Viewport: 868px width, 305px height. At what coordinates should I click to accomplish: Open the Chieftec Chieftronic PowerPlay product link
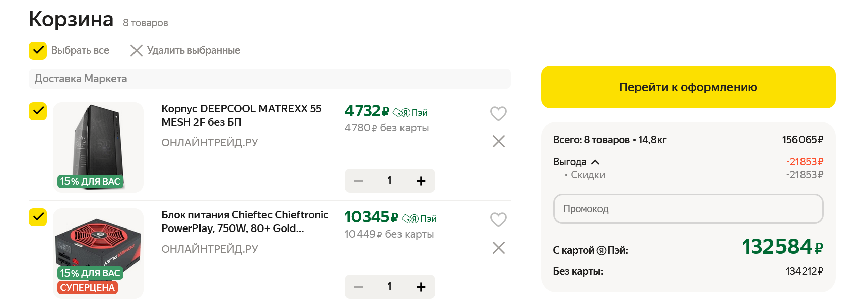click(x=245, y=221)
